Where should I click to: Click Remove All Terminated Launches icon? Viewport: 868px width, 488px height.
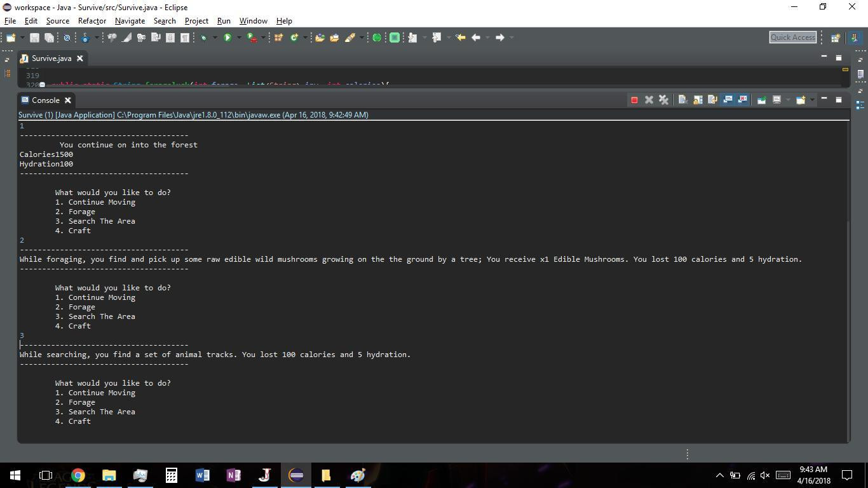click(x=663, y=100)
